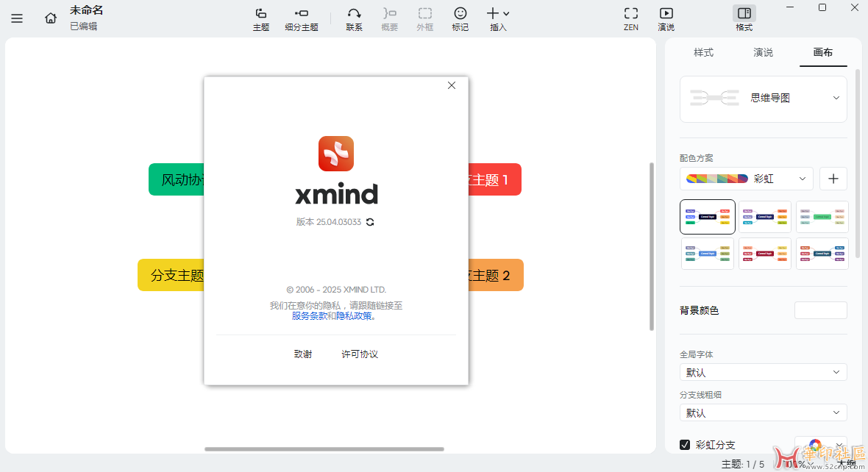The image size is (868, 472).
Task: Click the 外框 boundary tool
Action: 424,19
